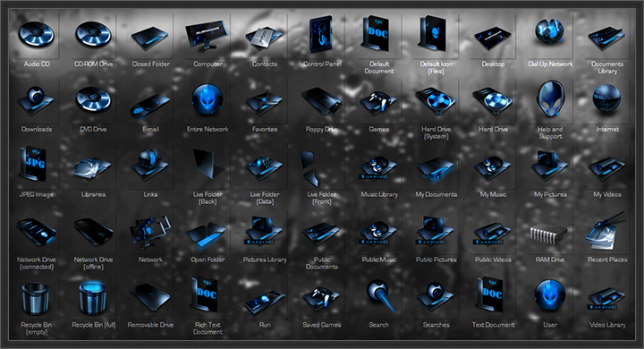
Task: Click the User alien orb icon
Action: (550, 295)
